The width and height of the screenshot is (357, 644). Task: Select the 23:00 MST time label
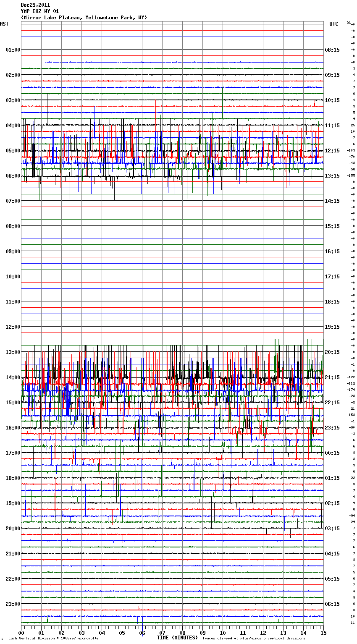point(13,604)
